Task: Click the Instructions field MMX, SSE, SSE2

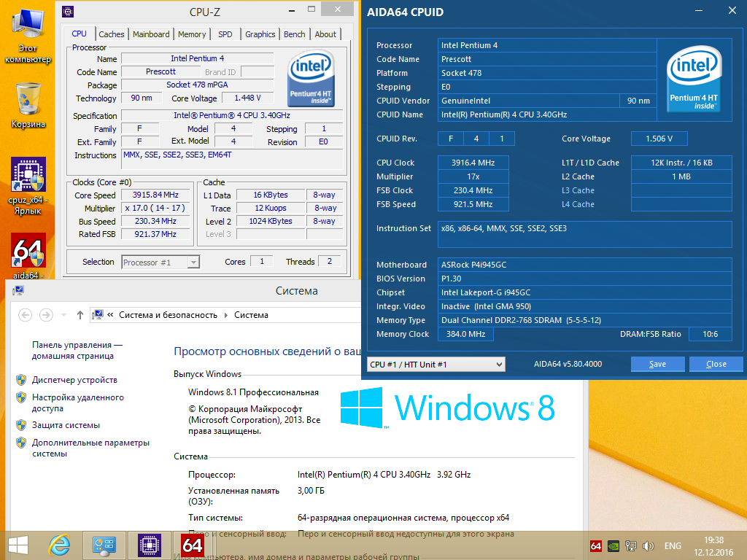Action: pyautogui.click(x=232, y=159)
